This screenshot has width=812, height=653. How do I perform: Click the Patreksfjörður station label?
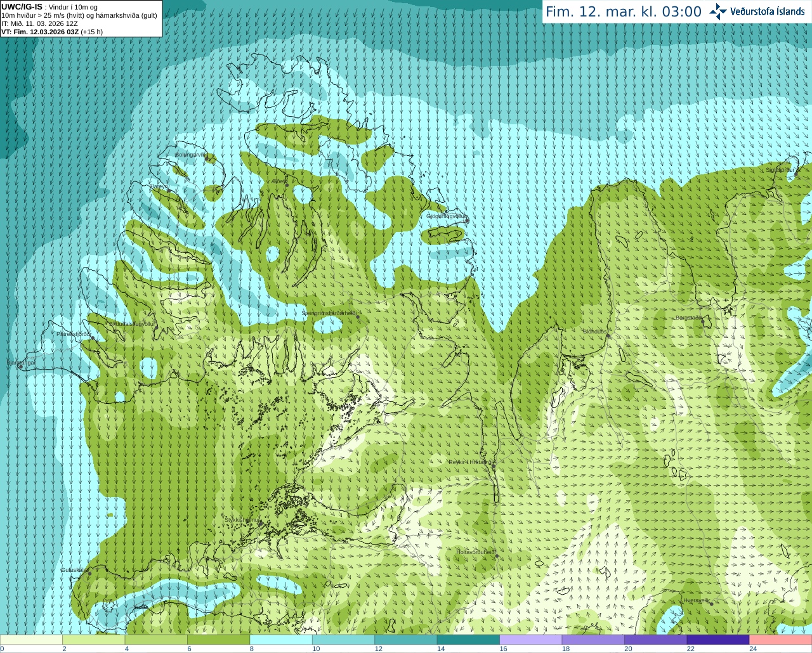[74, 333]
